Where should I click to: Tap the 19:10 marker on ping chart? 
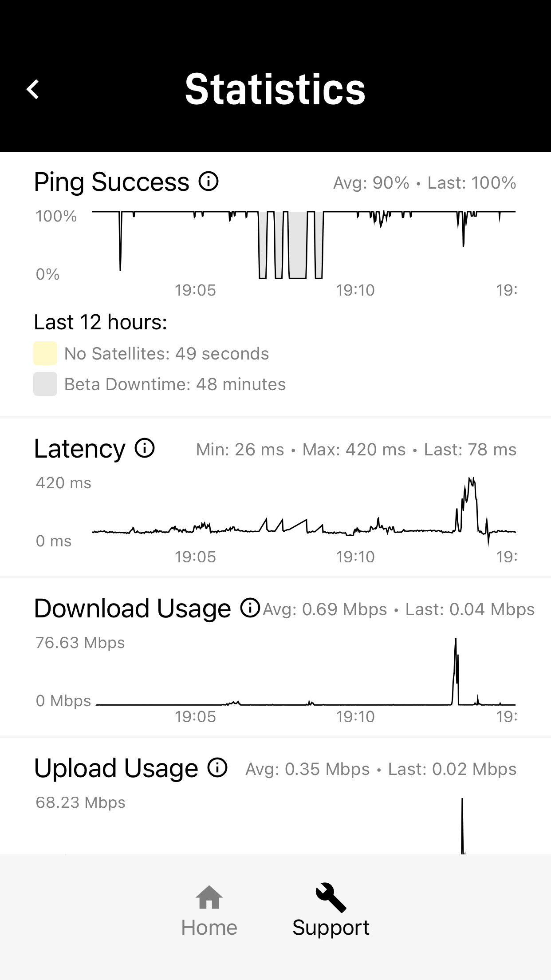[x=355, y=290]
